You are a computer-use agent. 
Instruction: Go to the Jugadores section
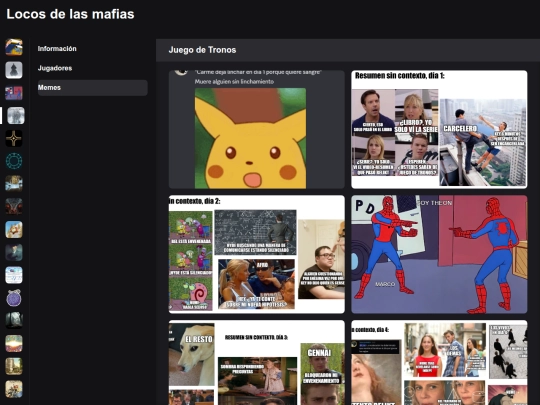coord(93,68)
